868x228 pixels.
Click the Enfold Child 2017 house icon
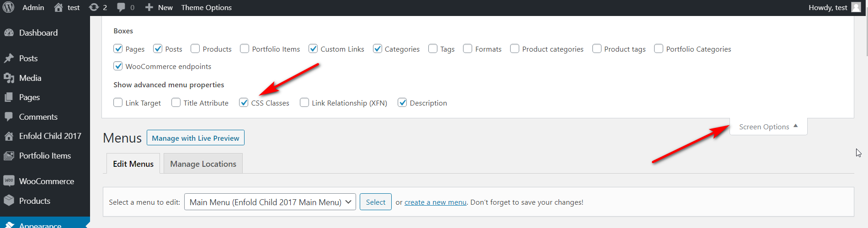[x=9, y=136]
